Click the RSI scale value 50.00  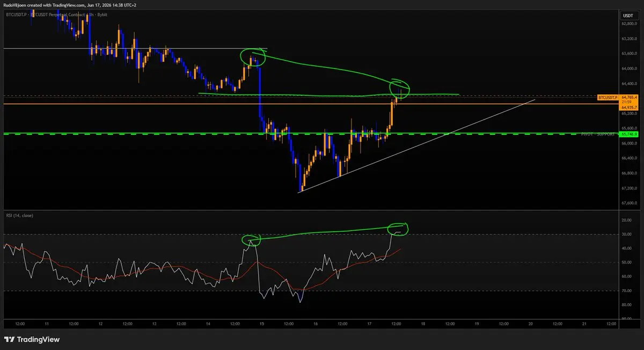tap(626, 262)
